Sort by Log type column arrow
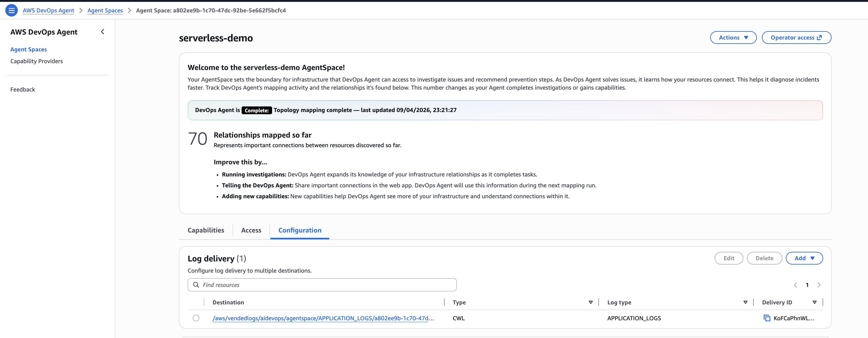This screenshot has height=338, width=868. (x=745, y=302)
